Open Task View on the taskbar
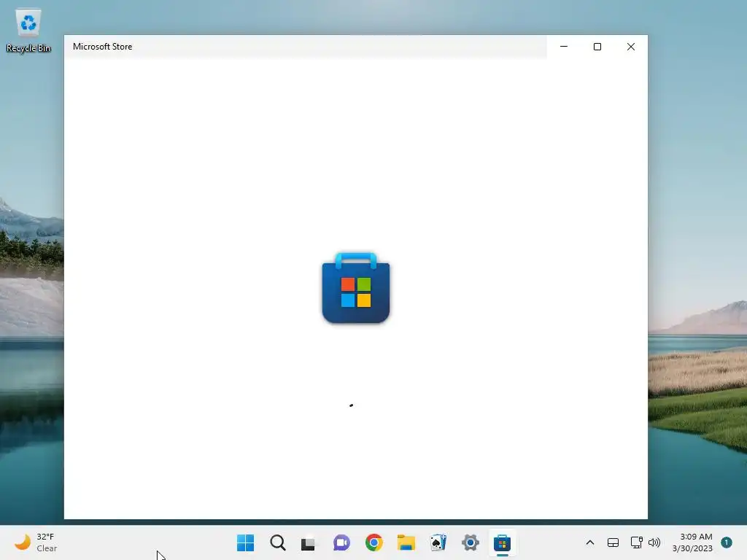Viewport: 747px width, 560px height. [x=309, y=542]
